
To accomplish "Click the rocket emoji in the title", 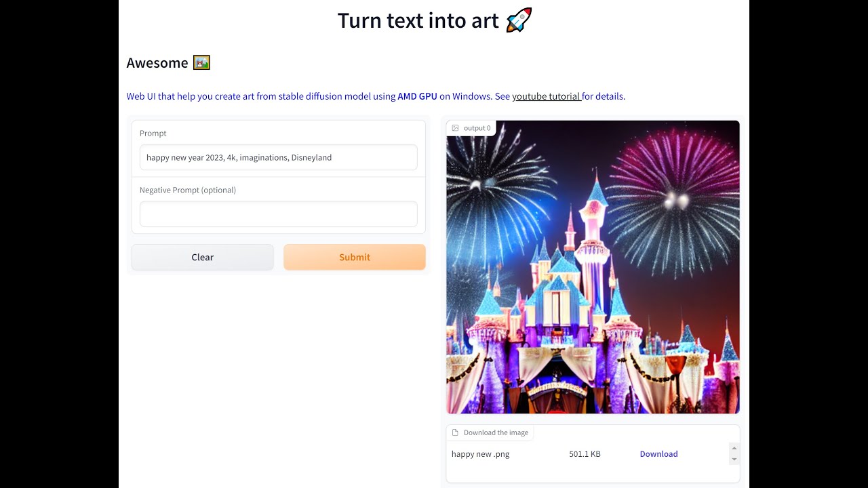I will pos(519,20).
